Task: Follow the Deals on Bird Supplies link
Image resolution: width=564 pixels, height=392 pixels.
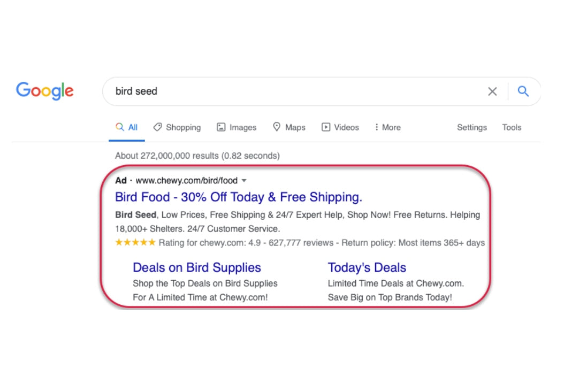Action: pyautogui.click(x=196, y=267)
